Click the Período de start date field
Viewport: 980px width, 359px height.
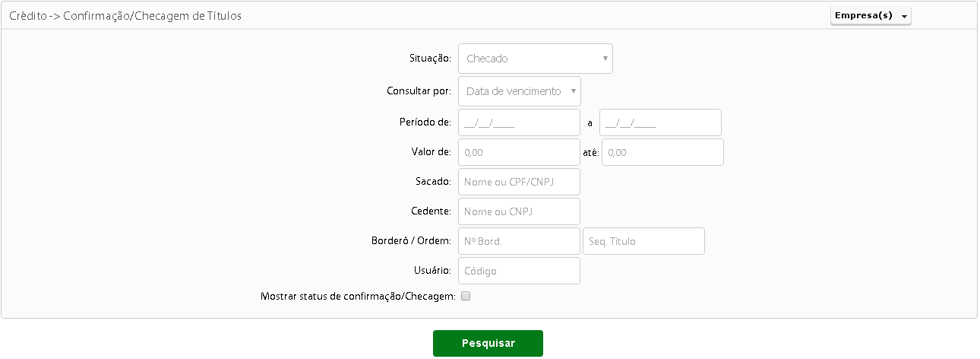[519, 122]
